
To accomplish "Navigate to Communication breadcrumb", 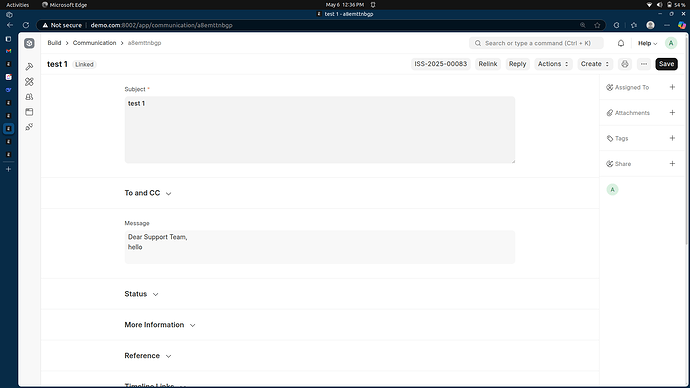I will pos(94,43).
